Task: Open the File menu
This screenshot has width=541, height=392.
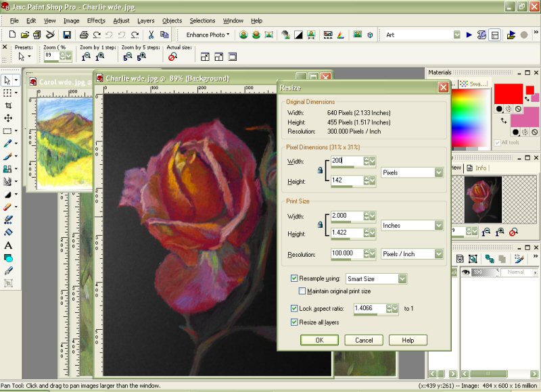Action: coord(14,21)
